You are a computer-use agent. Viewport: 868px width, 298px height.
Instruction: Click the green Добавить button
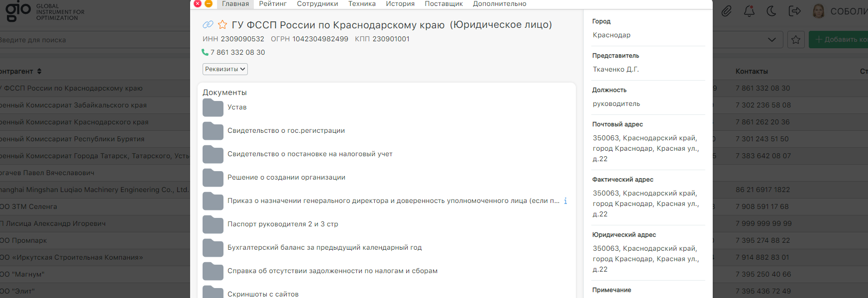839,40
